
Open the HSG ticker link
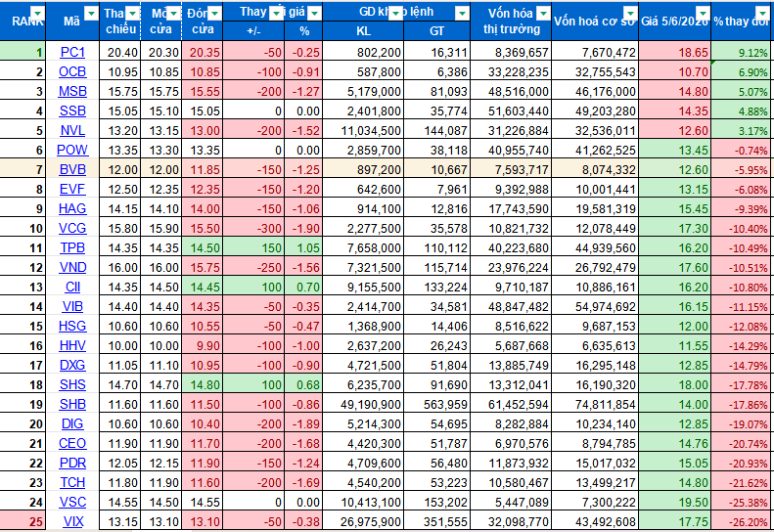72,327
